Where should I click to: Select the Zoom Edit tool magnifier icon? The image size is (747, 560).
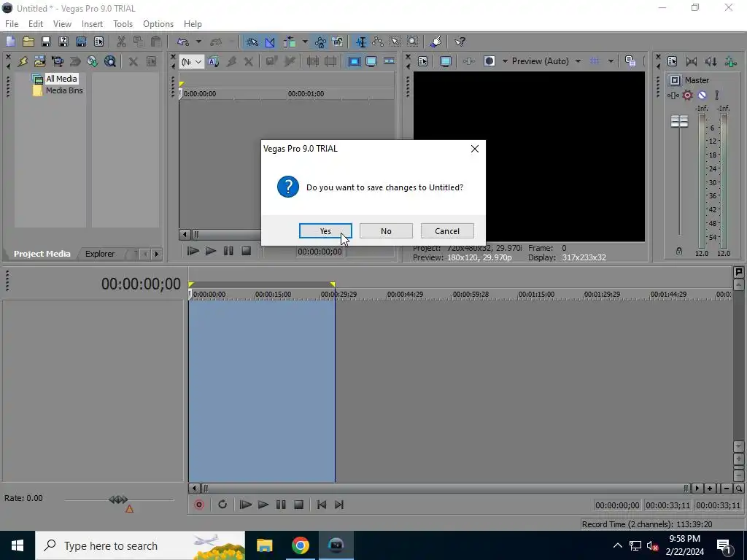(x=413, y=42)
